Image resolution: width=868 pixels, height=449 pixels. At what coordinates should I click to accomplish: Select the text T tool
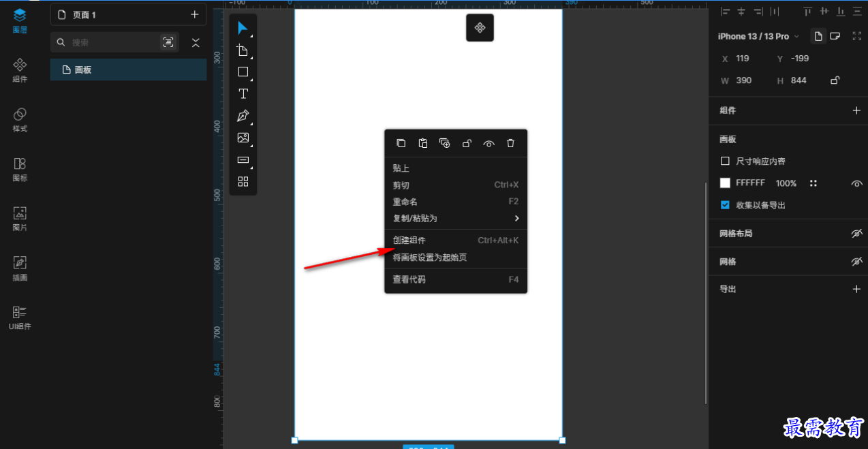point(243,94)
